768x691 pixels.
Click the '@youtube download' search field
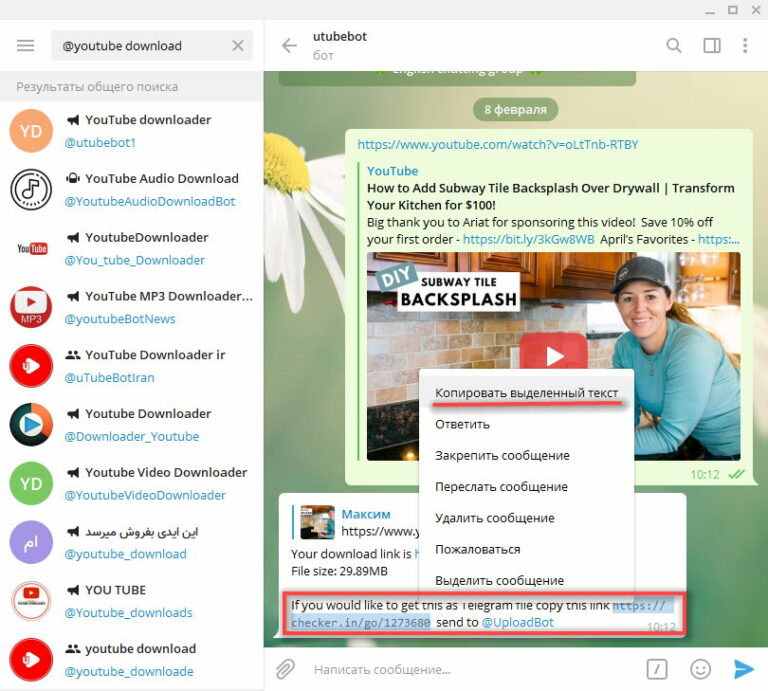(152, 46)
